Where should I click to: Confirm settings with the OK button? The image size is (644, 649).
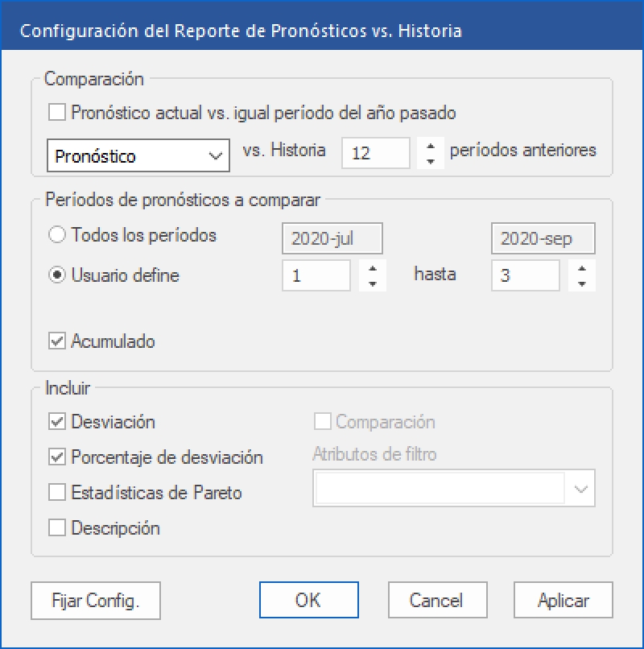click(308, 600)
